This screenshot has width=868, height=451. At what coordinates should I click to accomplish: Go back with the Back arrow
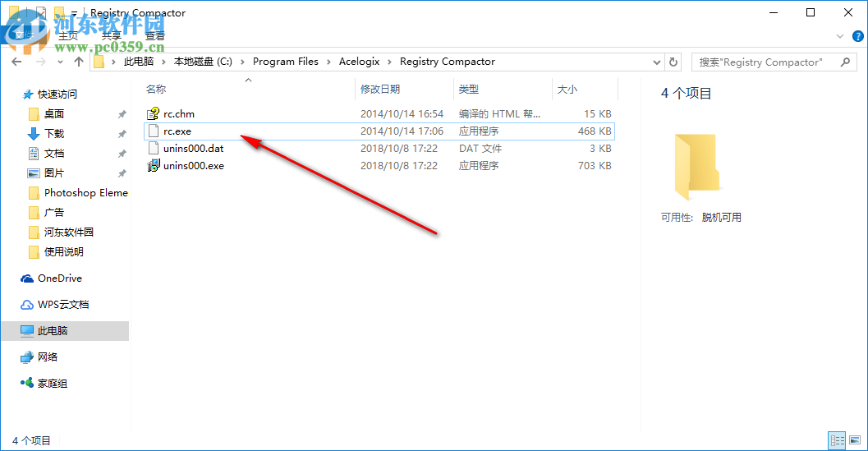[16, 62]
